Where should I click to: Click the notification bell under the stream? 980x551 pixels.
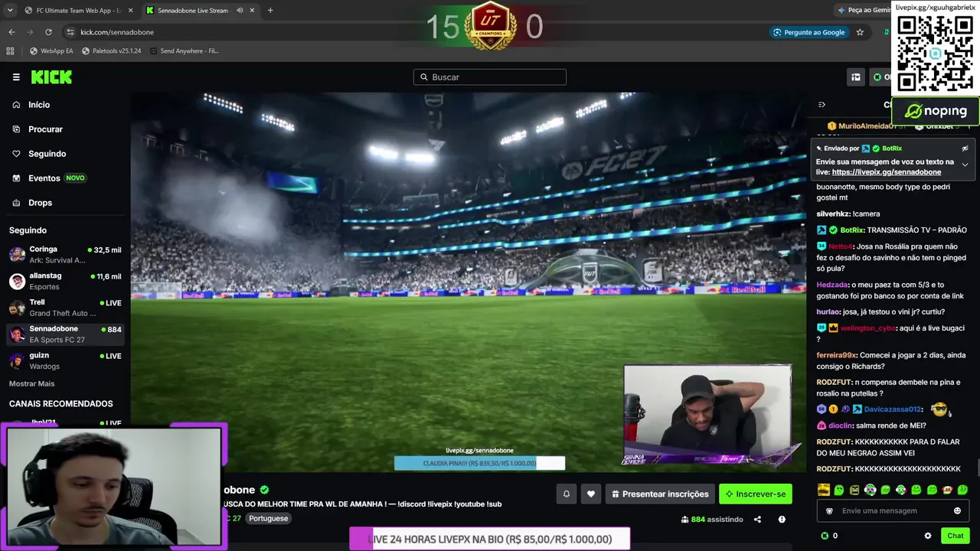click(x=567, y=494)
